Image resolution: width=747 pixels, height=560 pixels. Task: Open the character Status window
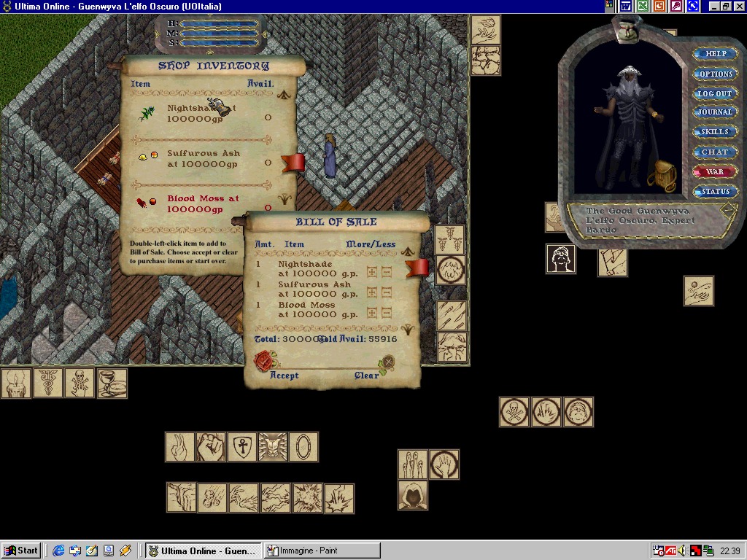tap(715, 192)
